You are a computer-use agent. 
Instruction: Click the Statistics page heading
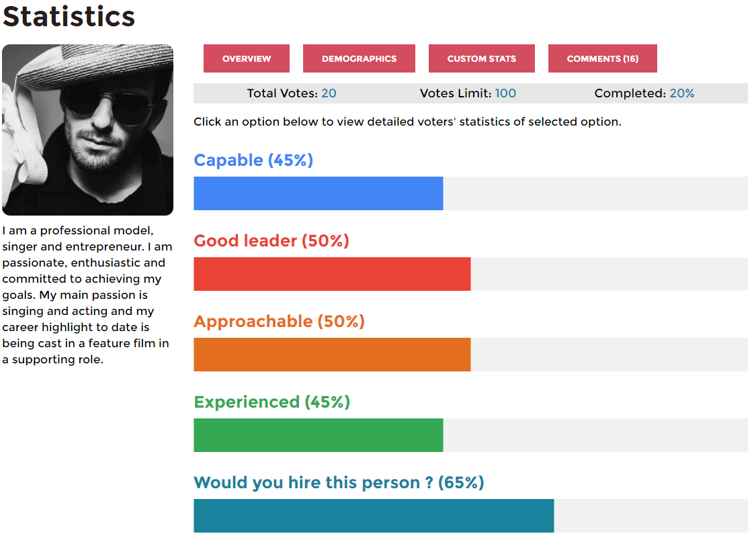click(69, 16)
